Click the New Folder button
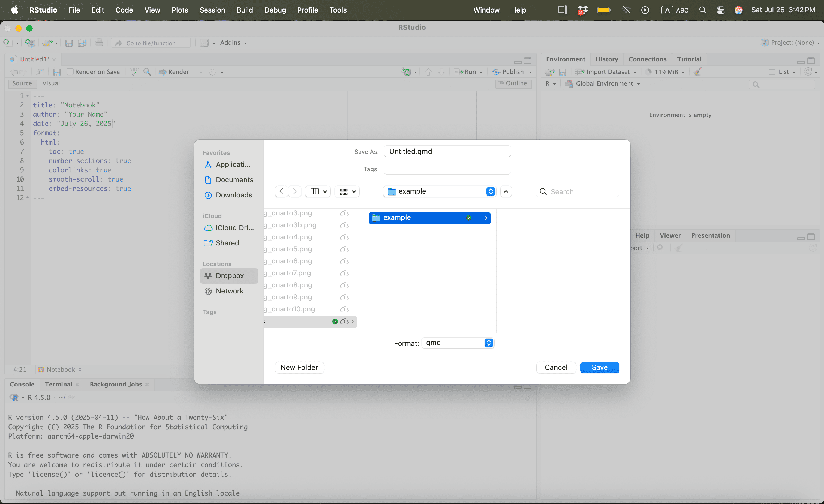Image resolution: width=824 pixels, height=504 pixels. (299, 367)
